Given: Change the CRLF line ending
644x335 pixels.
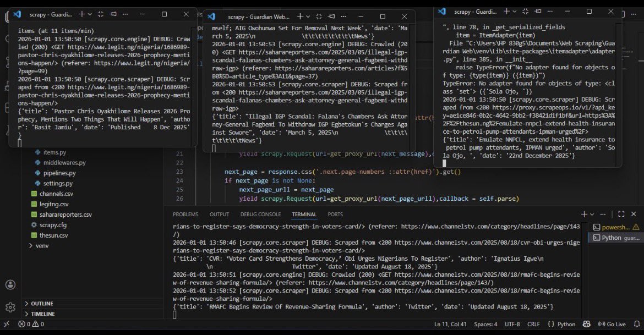Looking at the screenshot, I should tap(533, 324).
